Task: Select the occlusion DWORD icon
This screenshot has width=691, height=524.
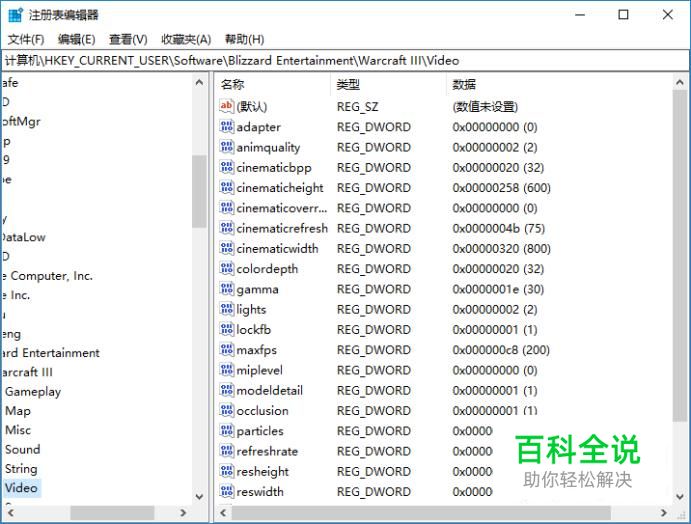Action: click(226, 410)
